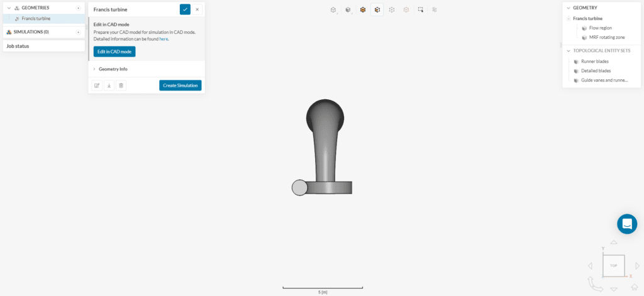Screen dimensions: 644x296
Task: Open the shaded render mode dropdown
Action: click(348, 9)
